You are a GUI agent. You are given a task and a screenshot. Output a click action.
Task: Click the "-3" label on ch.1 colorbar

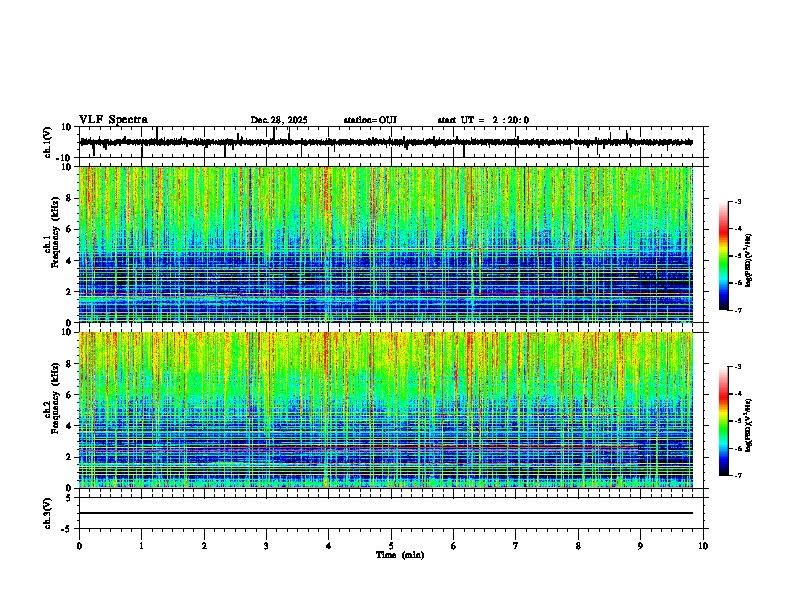(737, 201)
